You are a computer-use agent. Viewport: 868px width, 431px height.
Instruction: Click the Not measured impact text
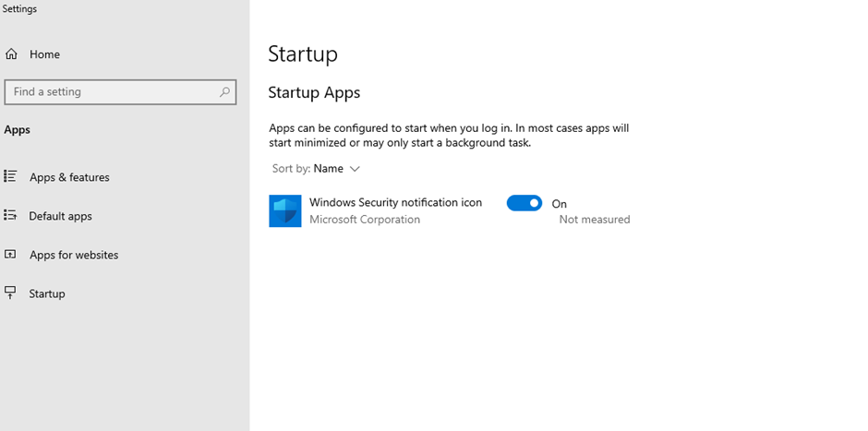pos(595,219)
